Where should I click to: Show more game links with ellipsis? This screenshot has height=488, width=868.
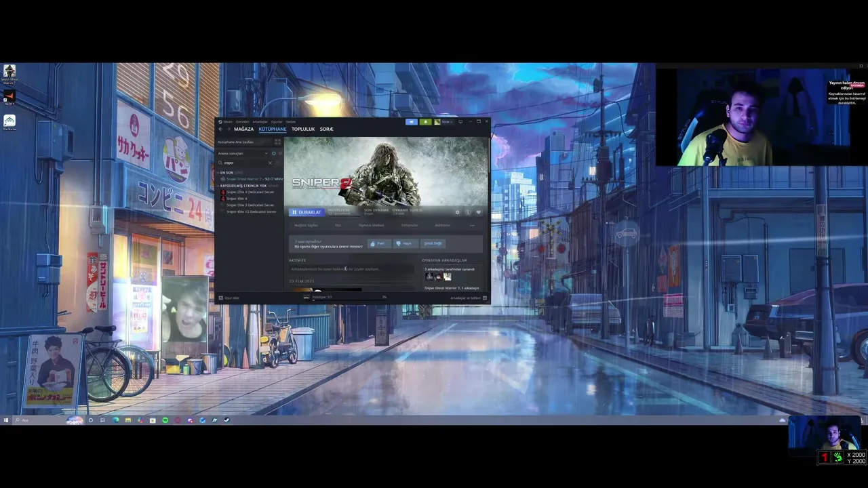tap(472, 226)
